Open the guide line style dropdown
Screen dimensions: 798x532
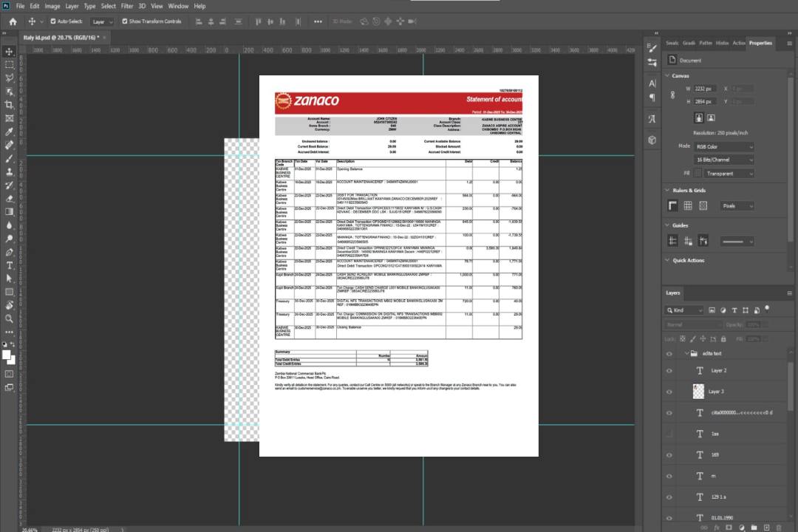pyautogui.click(x=737, y=242)
